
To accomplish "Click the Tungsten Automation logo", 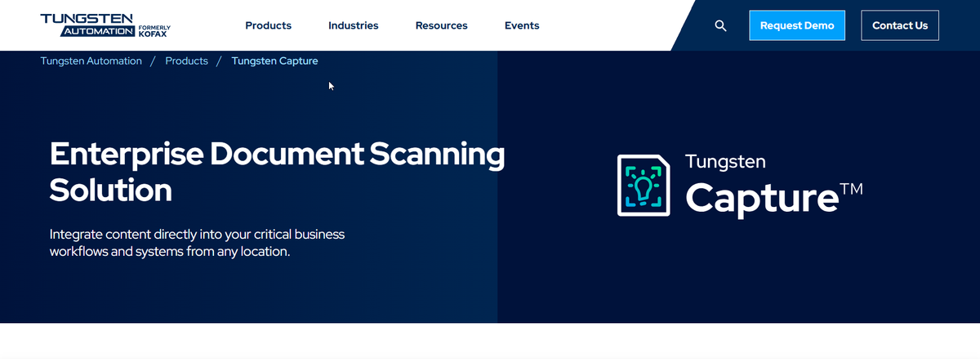I will [x=106, y=25].
